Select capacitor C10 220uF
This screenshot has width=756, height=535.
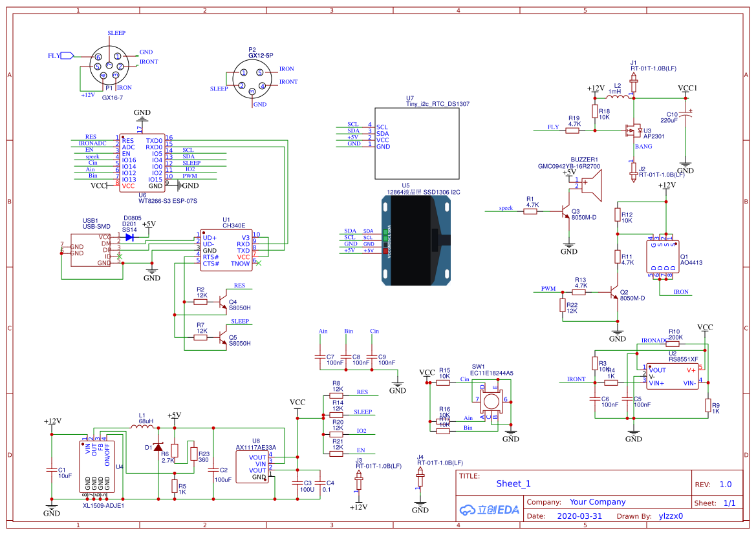click(686, 114)
